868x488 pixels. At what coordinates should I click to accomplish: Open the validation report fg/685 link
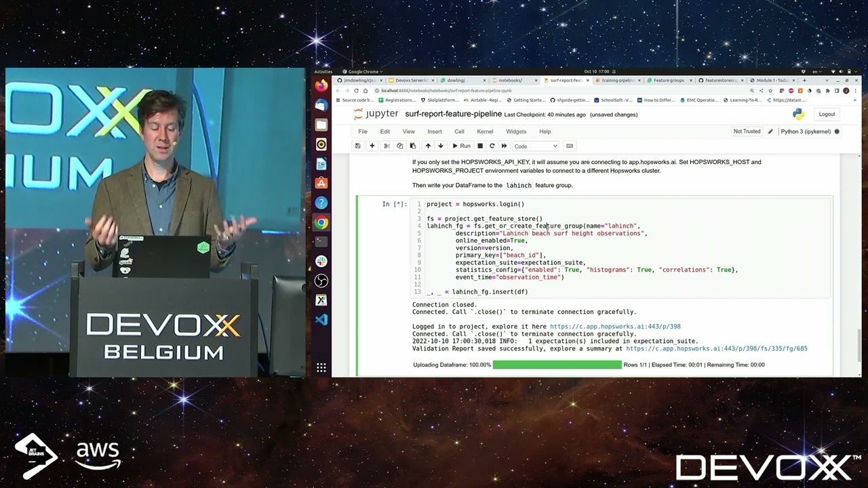(716, 348)
